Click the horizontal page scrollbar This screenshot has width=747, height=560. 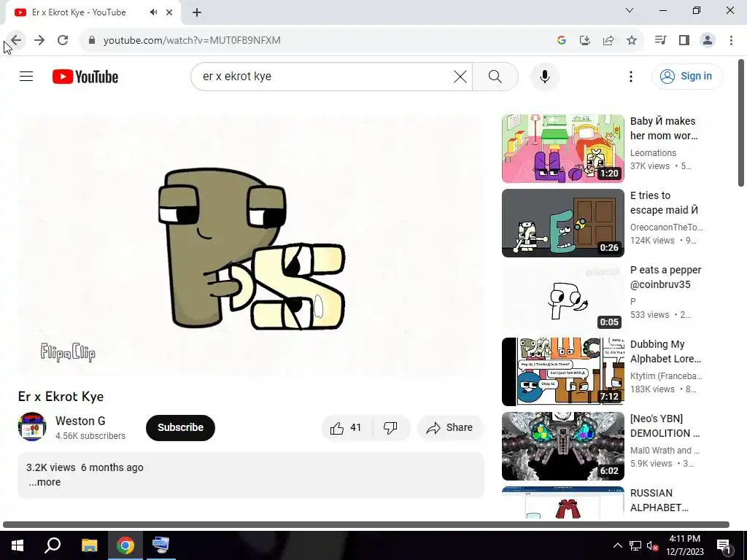[366, 525]
